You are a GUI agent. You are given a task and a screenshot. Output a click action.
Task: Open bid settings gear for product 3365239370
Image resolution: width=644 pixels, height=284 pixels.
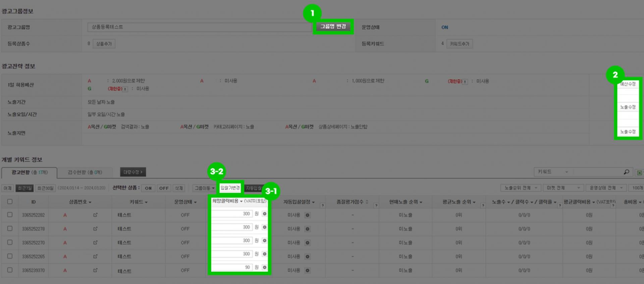(264, 267)
